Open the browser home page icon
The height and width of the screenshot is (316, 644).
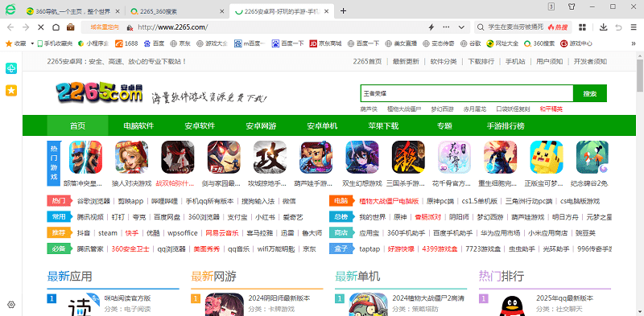[56, 27]
